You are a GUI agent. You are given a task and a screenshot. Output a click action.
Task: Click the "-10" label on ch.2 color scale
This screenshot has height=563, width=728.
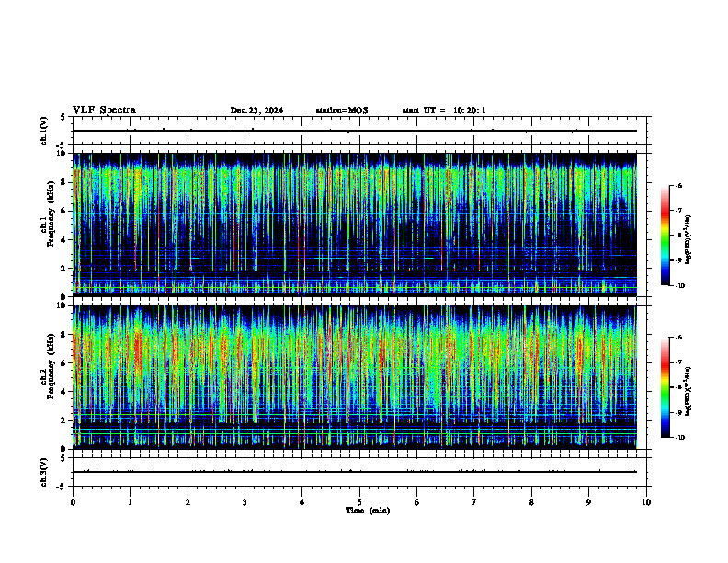click(679, 437)
